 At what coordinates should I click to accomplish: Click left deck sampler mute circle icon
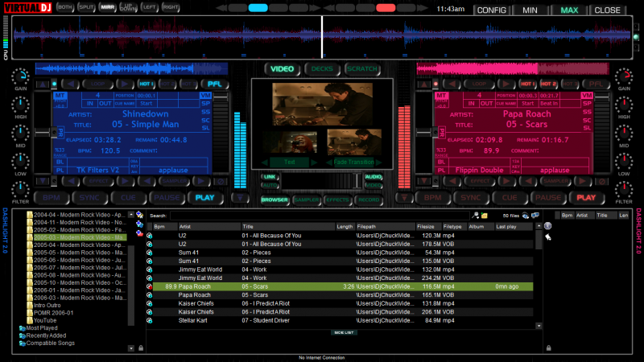[221, 181]
